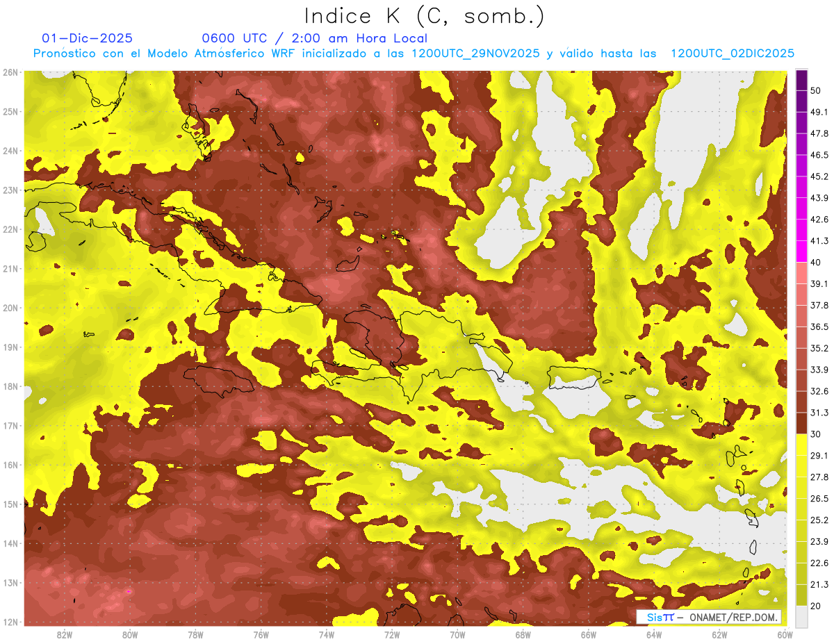Click the "14N" latitude axis label

tap(10, 543)
